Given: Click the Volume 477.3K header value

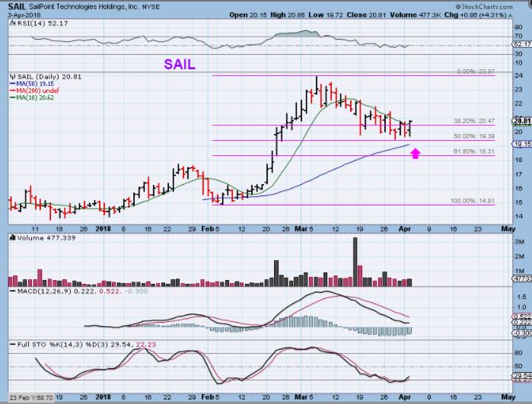Looking at the screenshot, I should 416,15.
